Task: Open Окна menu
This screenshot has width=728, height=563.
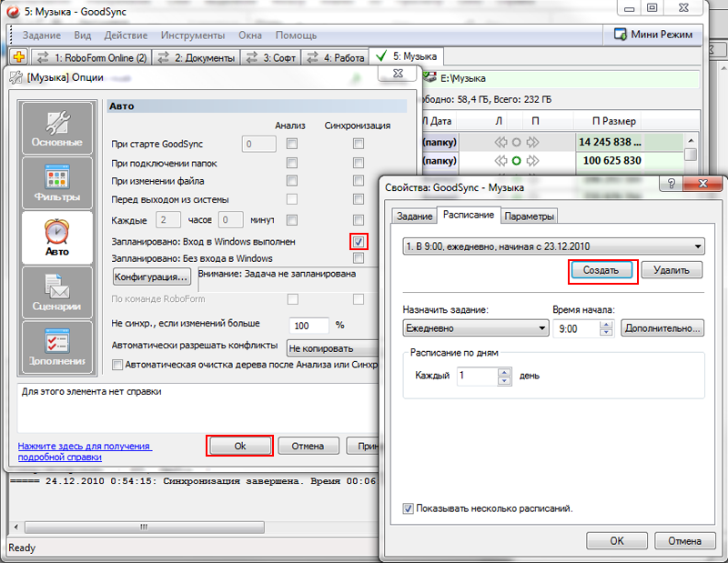Action: (x=250, y=35)
